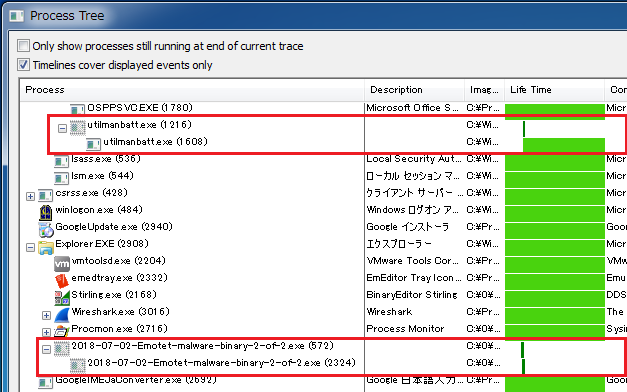This screenshot has width=627, height=392.
Task: Click the Image path column header
Action: click(484, 90)
